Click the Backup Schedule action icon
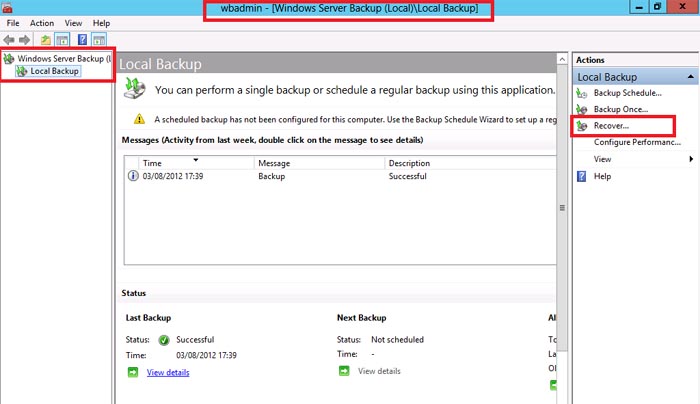The image size is (700, 404). (581, 93)
